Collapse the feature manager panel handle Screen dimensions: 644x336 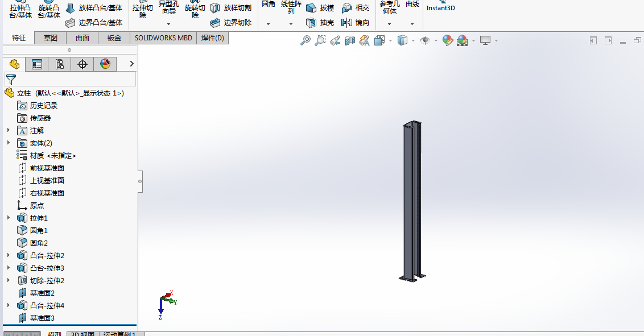(x=140, y=181)
